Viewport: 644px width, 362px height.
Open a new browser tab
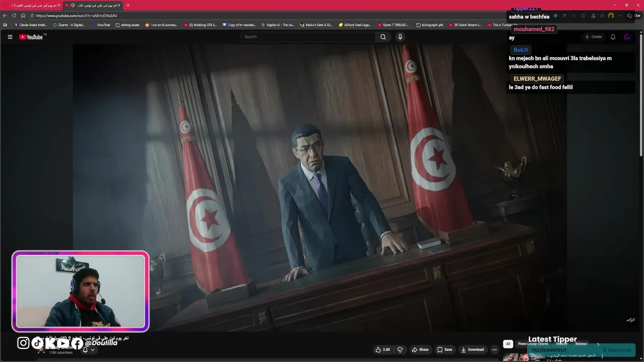click(128, 5)
